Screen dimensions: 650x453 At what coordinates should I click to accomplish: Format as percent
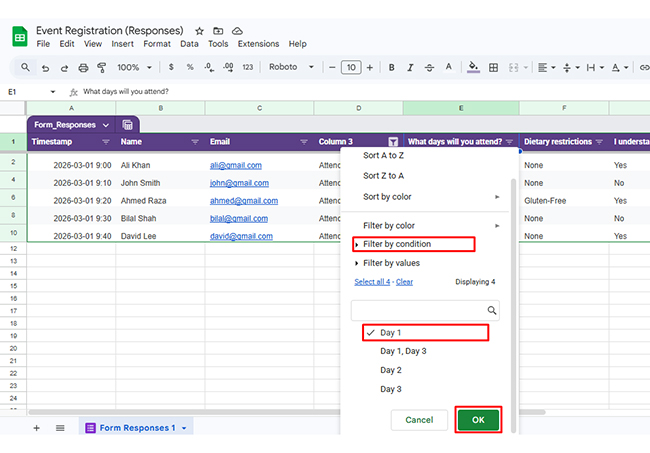[x=190, y=67]
